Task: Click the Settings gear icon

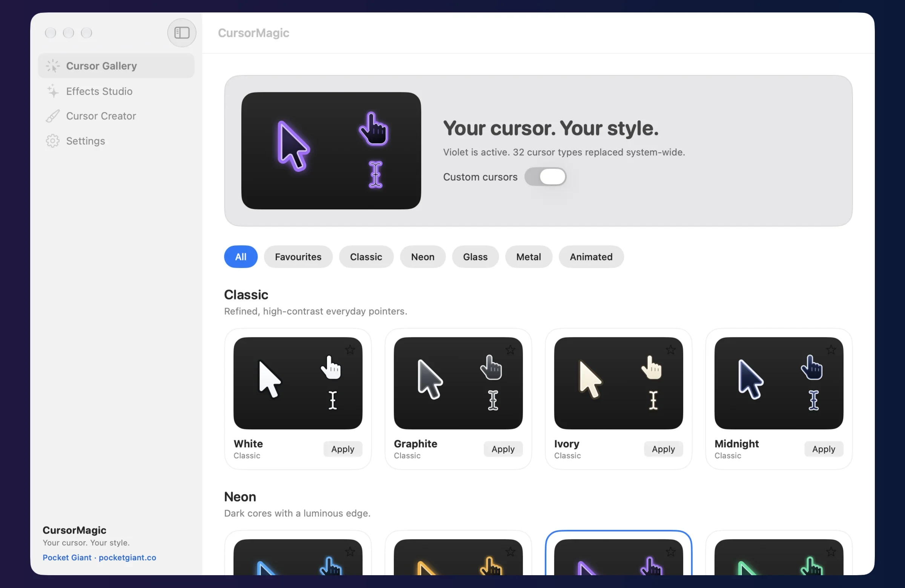Action: click(52, 141)
